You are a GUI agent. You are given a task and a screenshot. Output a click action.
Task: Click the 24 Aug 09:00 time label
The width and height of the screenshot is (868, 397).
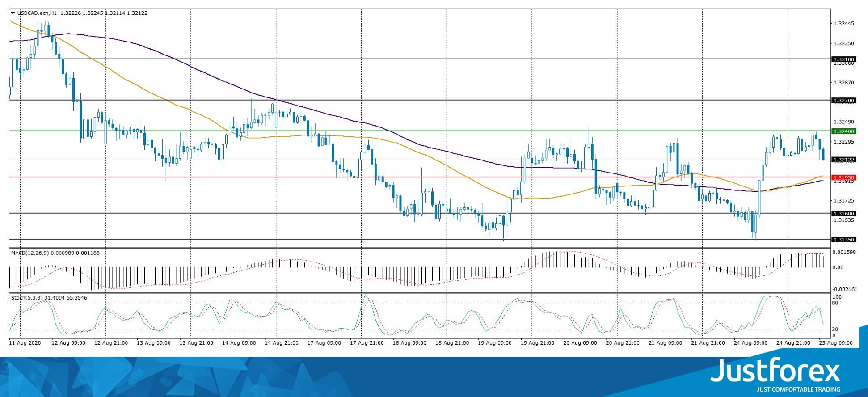click(751, 343)
